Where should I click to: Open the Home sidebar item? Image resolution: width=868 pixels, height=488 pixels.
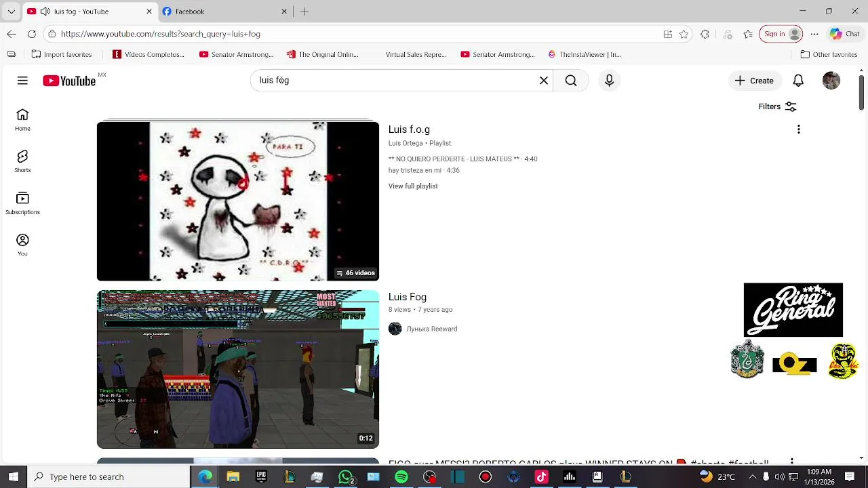click(22, 120)
